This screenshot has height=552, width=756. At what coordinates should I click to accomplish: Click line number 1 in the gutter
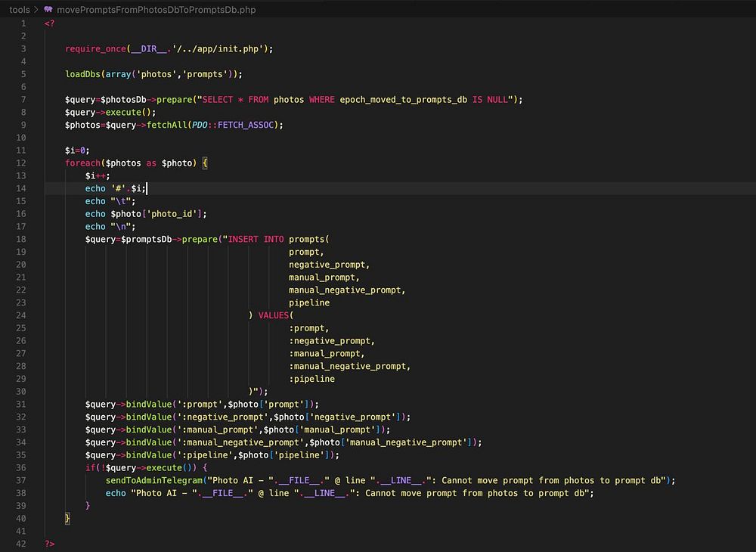pos(23,23)
